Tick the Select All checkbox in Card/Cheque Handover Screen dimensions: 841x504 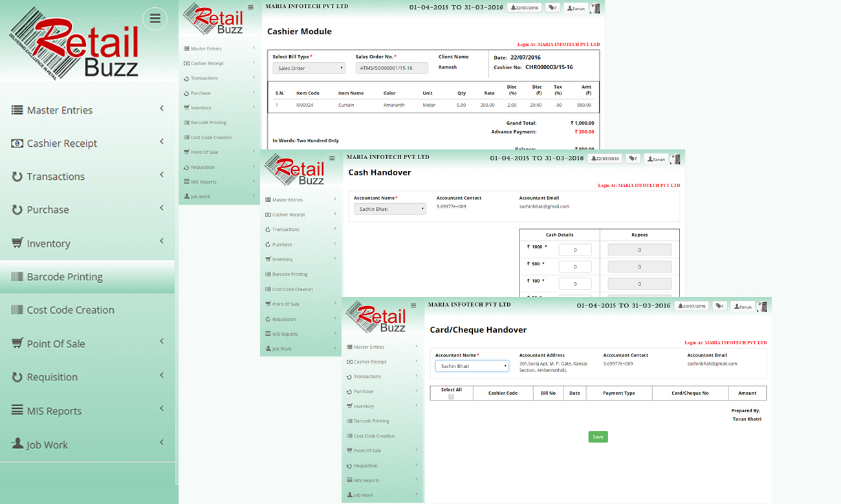pyautogui.click(x=451, y=397)
